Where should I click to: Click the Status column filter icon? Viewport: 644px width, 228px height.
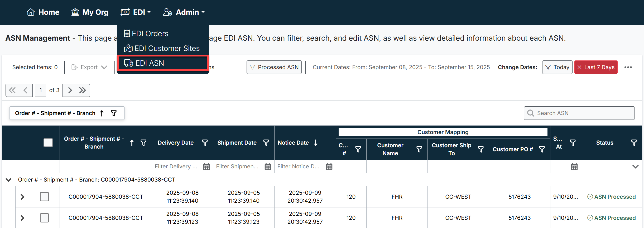(634, 143)
